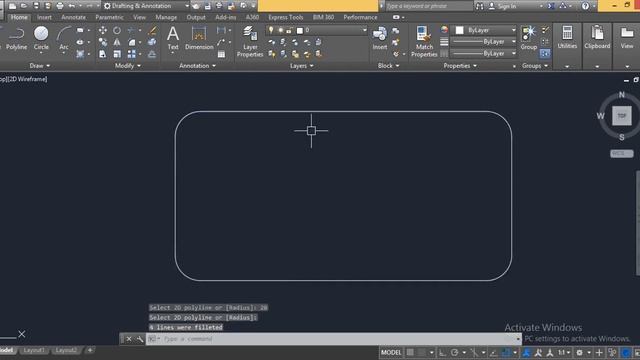The height and width of the screenshot is (360, 640).
Task: Activate the Stretch tool in Modify panel
Action: 102,54
